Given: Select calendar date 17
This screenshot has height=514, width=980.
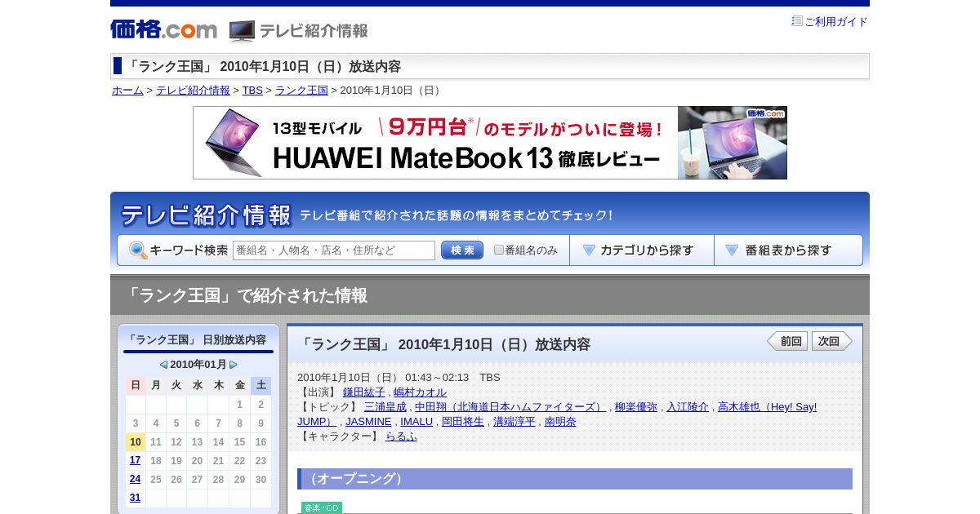Looking at the screenshot, I should tap(135, 460).
